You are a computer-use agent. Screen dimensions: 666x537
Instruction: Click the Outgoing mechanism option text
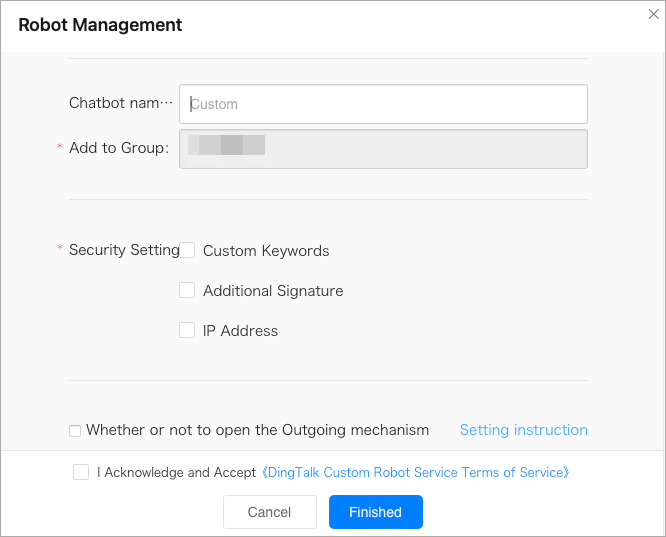click(x=257, y=430)
